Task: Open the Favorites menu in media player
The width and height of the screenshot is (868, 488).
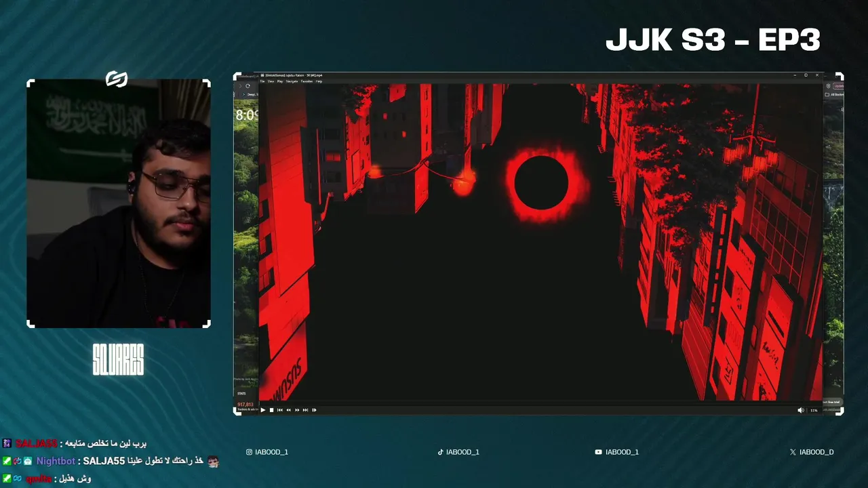Action: 307,81
